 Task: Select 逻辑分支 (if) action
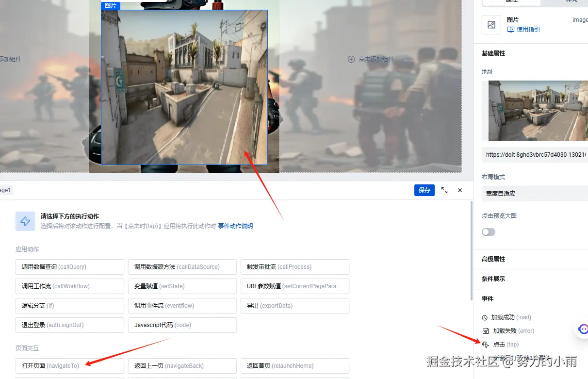pyautogui.click(x=70, y=306)
